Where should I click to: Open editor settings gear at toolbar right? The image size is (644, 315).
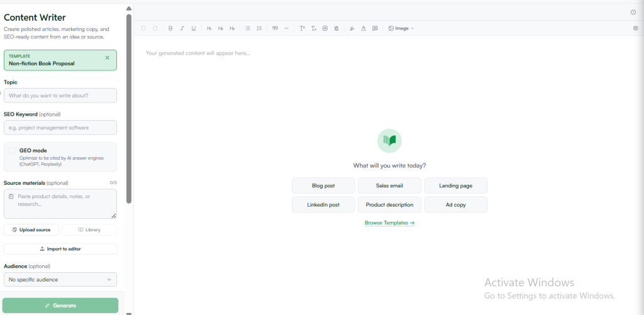tap(635, 28)
